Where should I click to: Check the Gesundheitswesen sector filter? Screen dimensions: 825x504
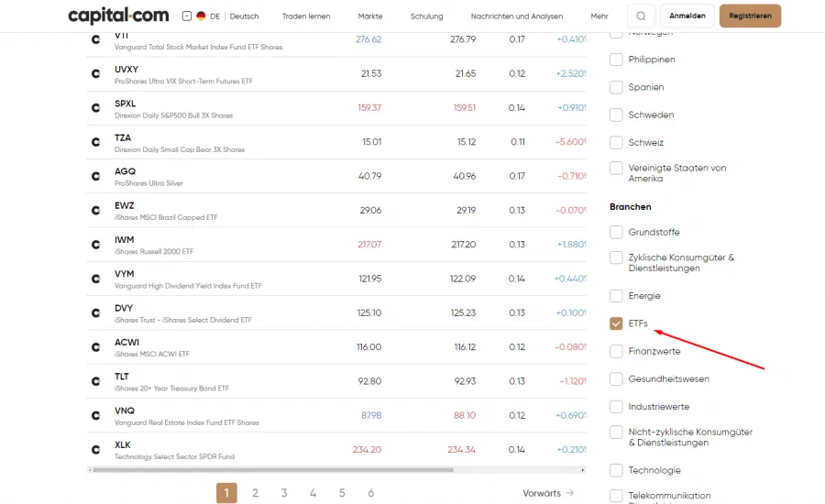coord(616,378)
